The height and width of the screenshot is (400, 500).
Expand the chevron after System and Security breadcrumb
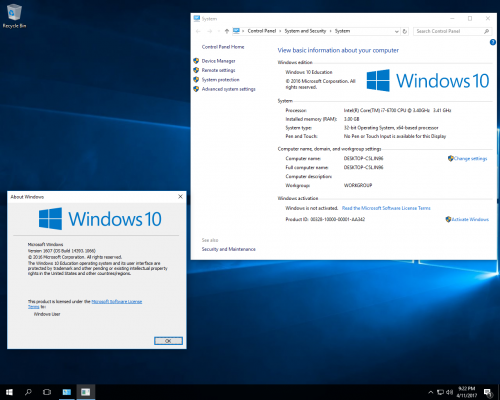tap(331, 31)
